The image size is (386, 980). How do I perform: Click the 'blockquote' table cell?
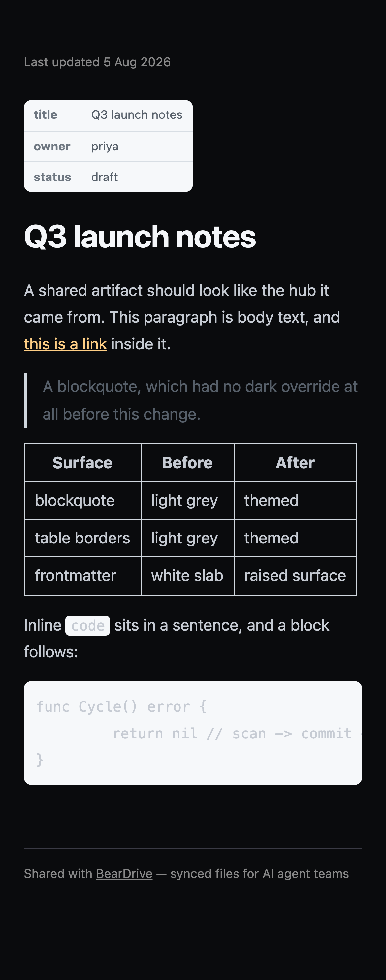tap(82, 501)
